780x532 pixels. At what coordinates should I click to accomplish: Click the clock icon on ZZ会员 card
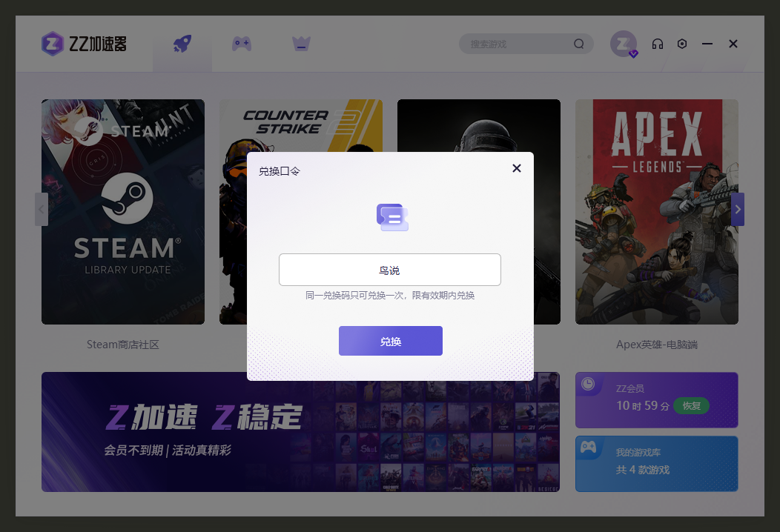pyautogui.click(x=588, y=384)
